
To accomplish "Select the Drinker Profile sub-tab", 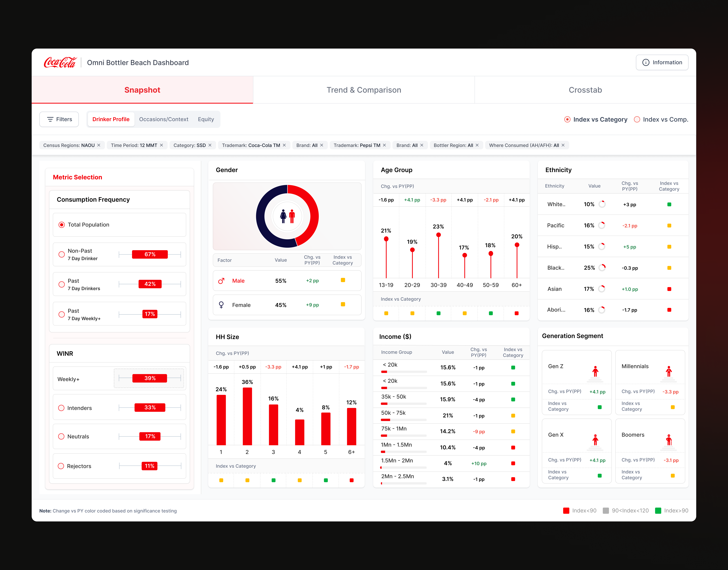I will point(111,119).
